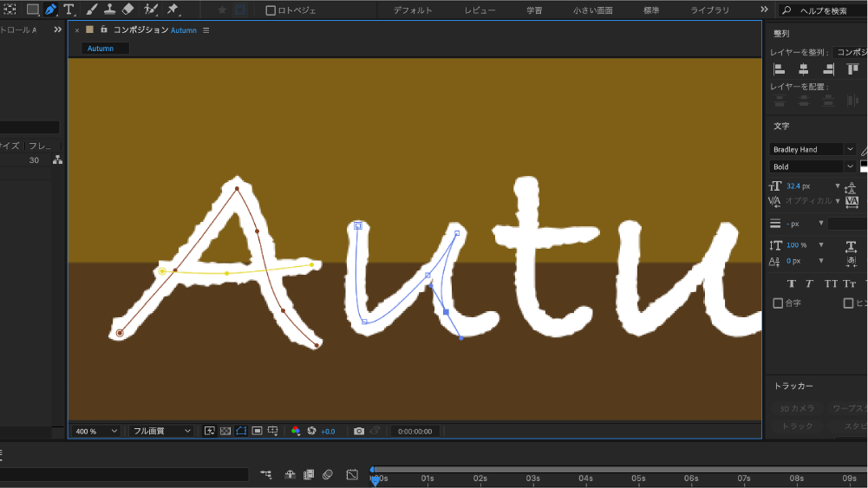This screenshot has width=868, height=488.
Task: Toggle Fast Previews icon
Action: 209,431
